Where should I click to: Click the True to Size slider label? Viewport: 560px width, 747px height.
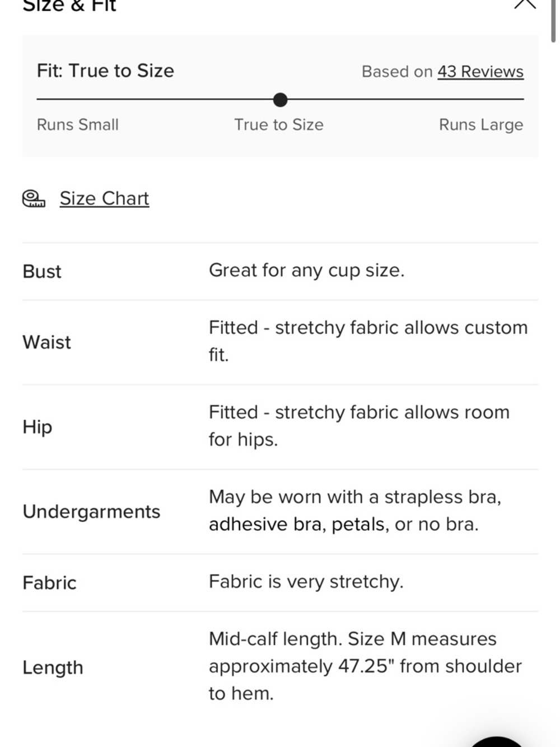279,124
